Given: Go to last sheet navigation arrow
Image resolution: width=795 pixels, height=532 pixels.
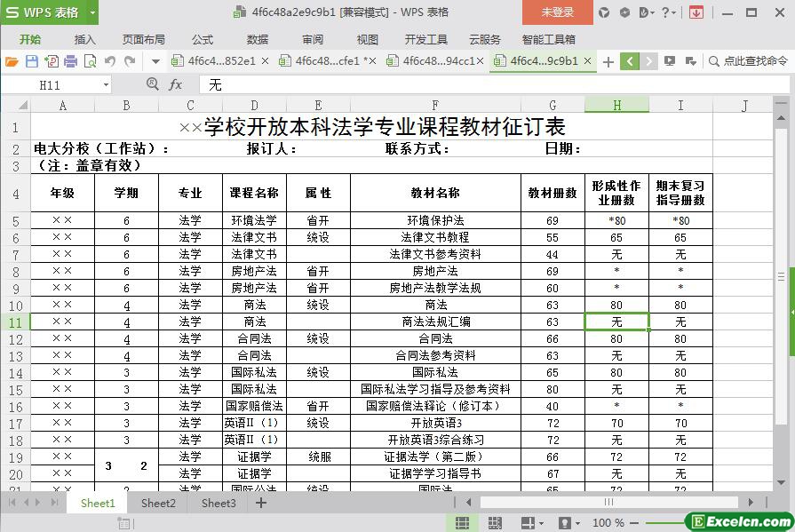Looking at the screenshot, I should tap(55, 503).
